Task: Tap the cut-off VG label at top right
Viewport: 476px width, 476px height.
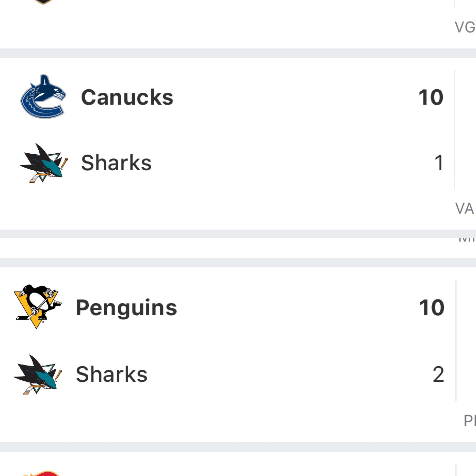Action: 465,27
